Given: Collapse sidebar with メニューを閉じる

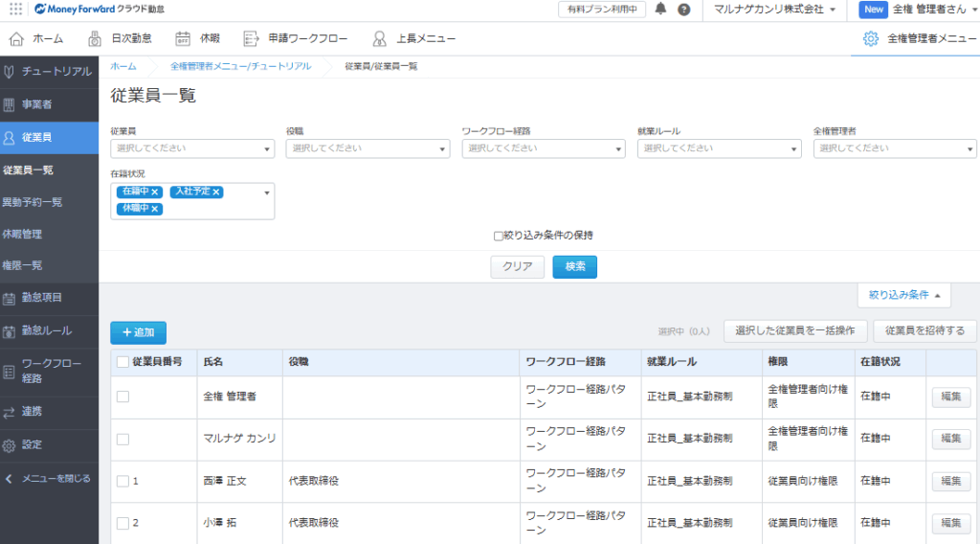Looking at the screenshot, I should pos(48,478).
